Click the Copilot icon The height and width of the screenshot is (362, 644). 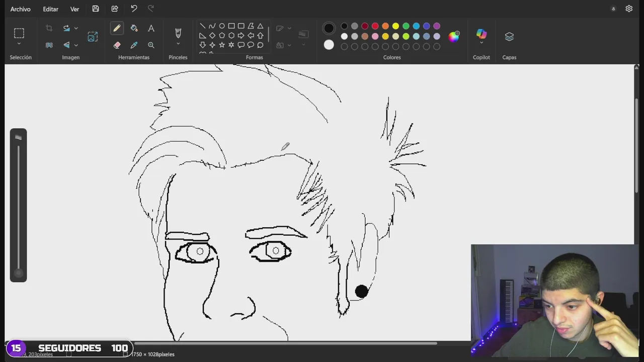(481, 34)
